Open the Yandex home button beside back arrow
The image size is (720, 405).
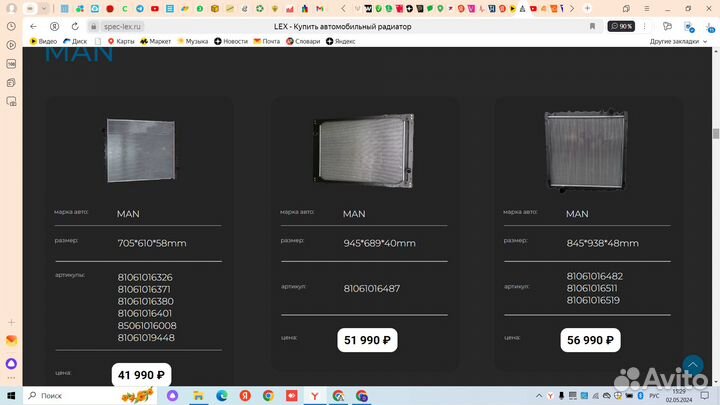54,27
